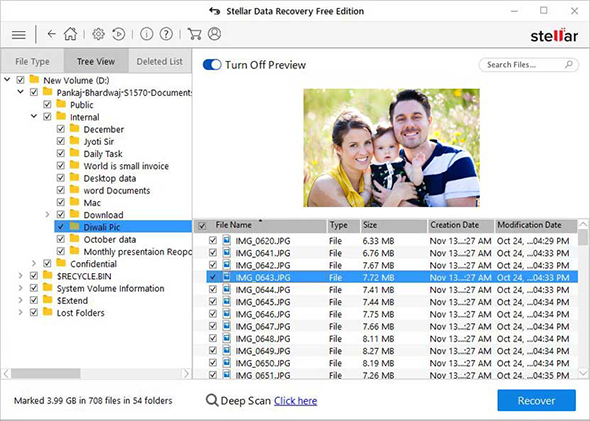This screenshot has width=590, height=421.
Task: Go back with the arrow icon
Action: point(51,34)
